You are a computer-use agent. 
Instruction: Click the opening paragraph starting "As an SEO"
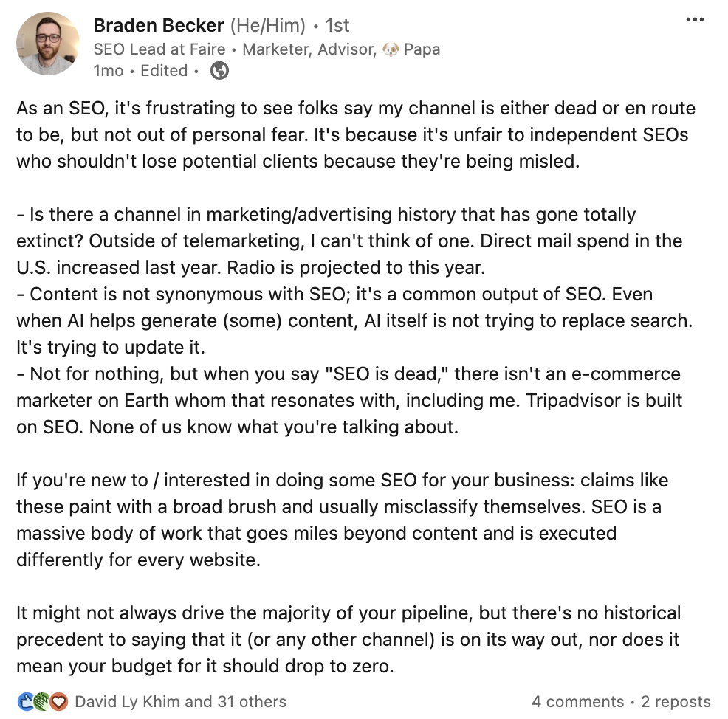pyautogui.click(x=354, y=134)
